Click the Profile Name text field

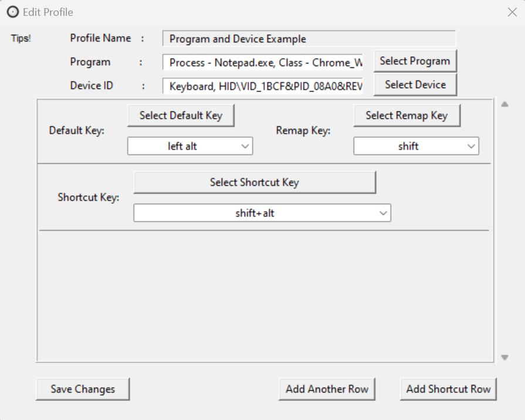[308, 39]
